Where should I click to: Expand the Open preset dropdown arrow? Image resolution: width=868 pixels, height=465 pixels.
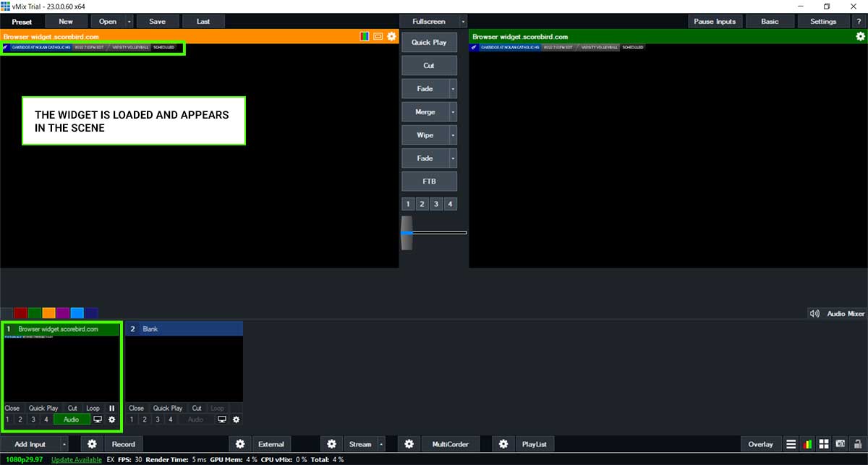point(129,22)
